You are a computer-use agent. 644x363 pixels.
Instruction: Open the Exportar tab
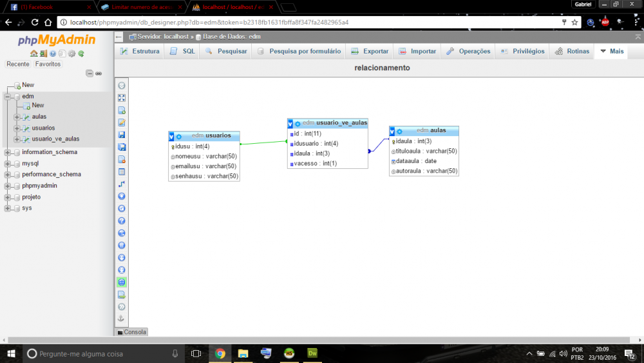click(x=370, y=52)
